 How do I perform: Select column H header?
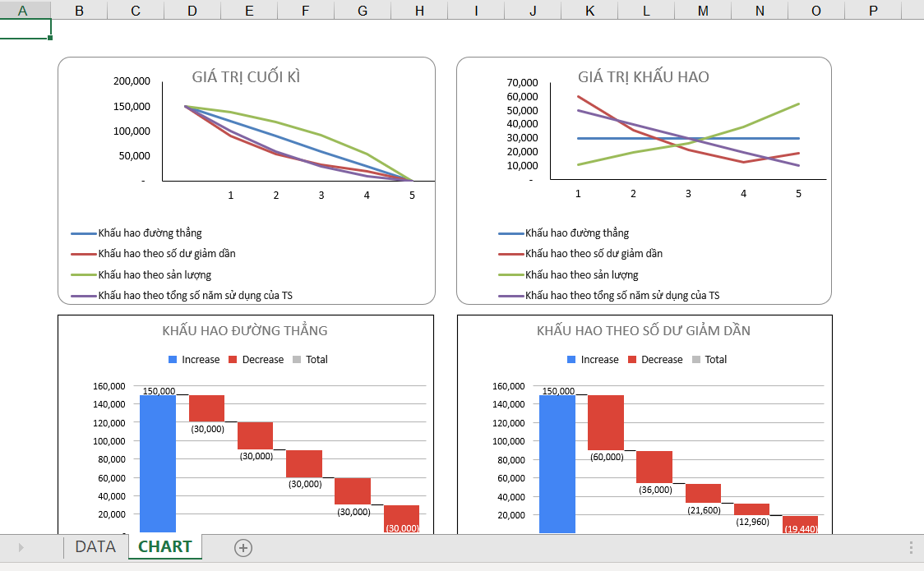click(419, 10)
